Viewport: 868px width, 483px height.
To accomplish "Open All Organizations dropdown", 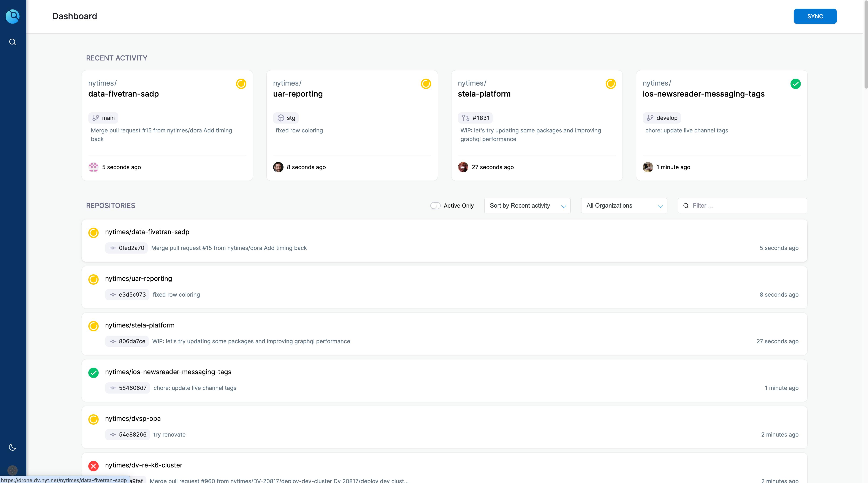I will click(624, 206).
